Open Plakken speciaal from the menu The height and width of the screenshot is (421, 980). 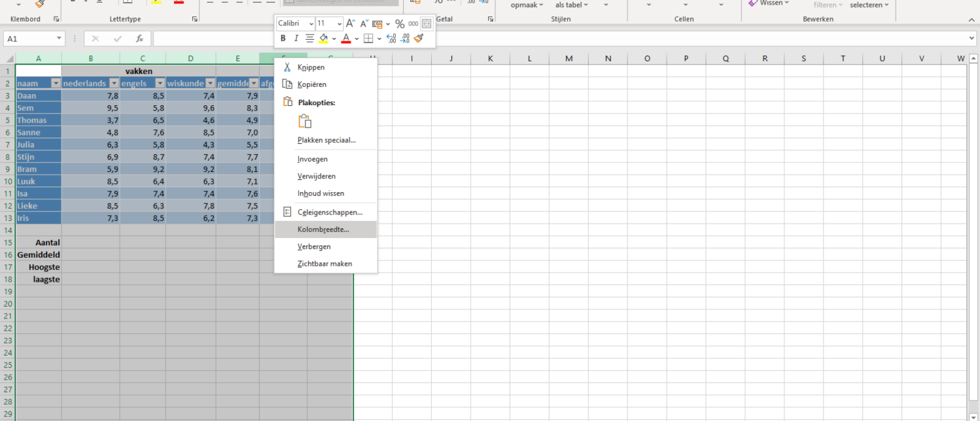coord(326,140)
